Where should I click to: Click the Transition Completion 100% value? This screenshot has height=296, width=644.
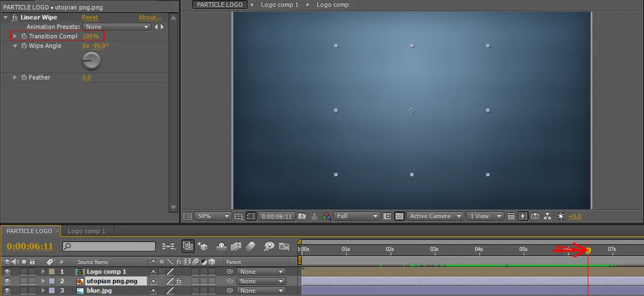pos(91,36)
